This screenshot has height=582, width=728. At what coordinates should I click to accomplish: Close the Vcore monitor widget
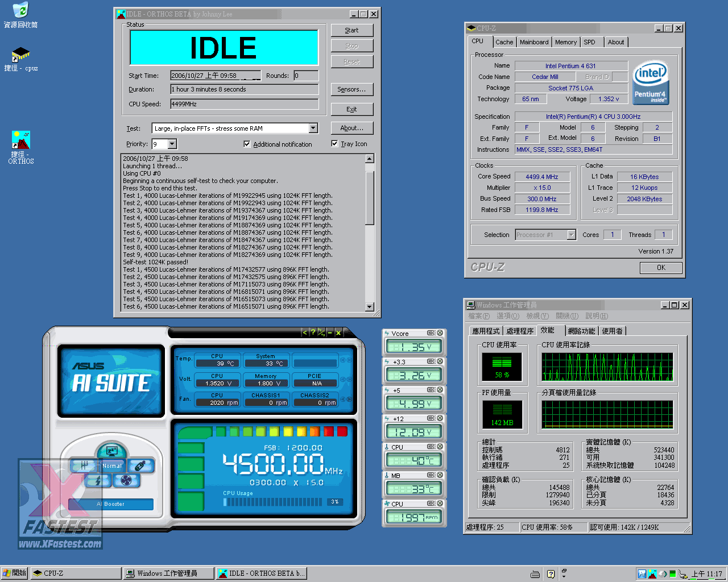(440, 333)
